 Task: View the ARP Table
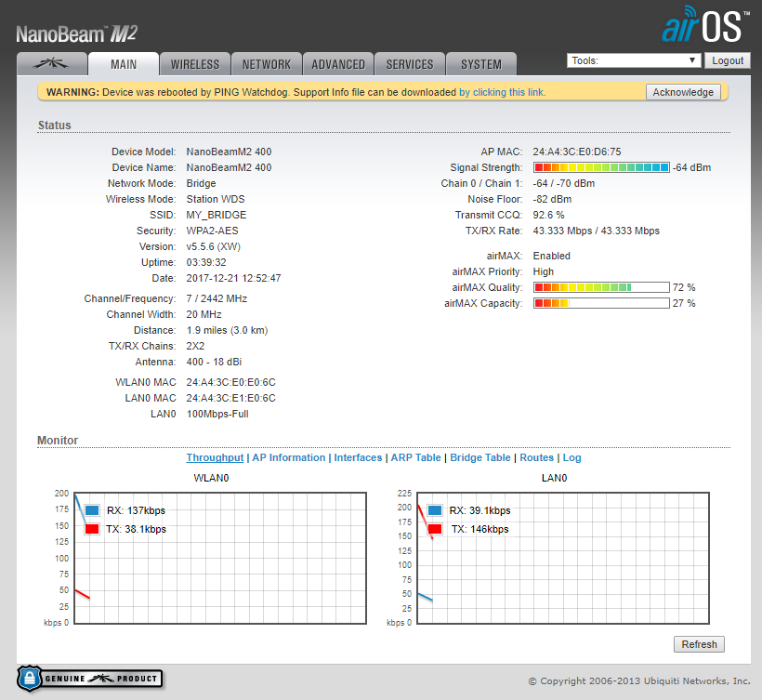coord(415,457)
